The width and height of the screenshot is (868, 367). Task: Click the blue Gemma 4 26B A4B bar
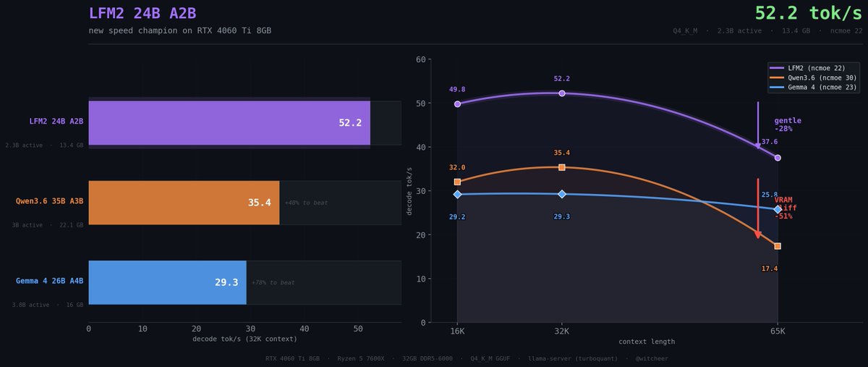[x=167, y=282]
